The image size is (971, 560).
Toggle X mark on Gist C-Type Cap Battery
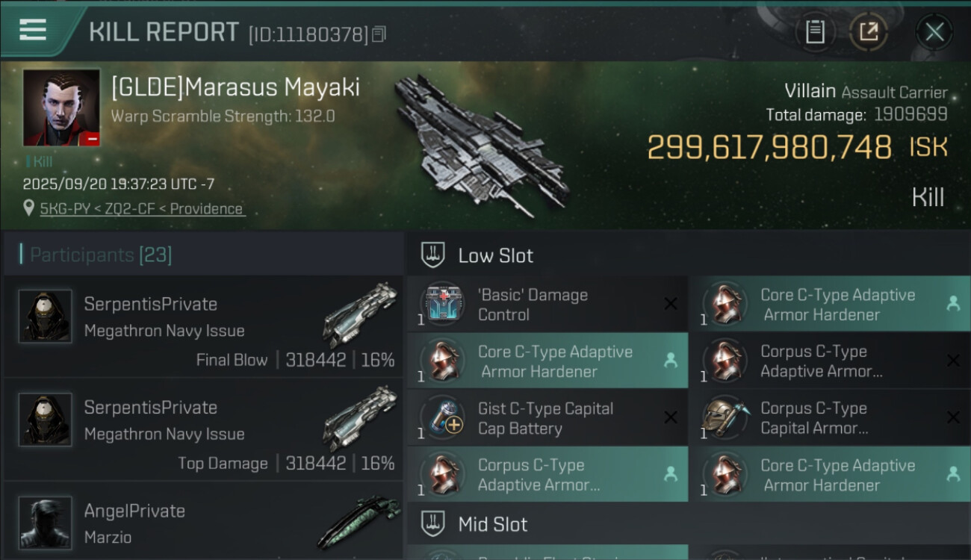(671, 417)
